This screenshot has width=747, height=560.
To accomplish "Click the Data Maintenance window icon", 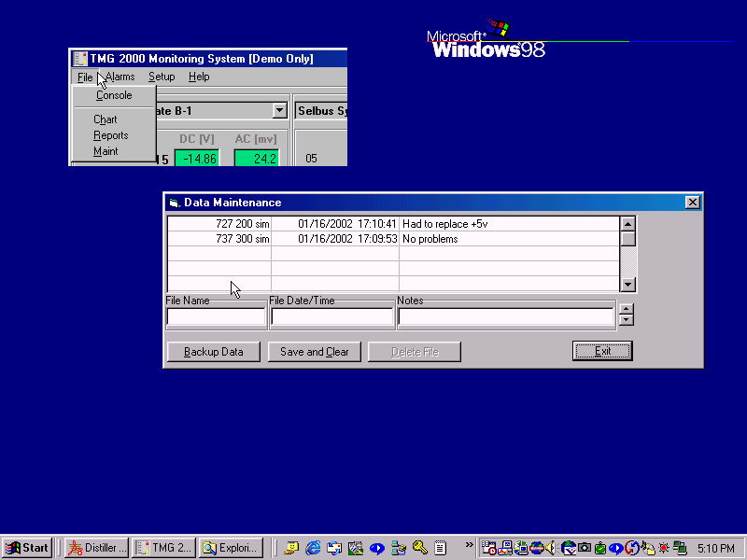I will (173, 203).
